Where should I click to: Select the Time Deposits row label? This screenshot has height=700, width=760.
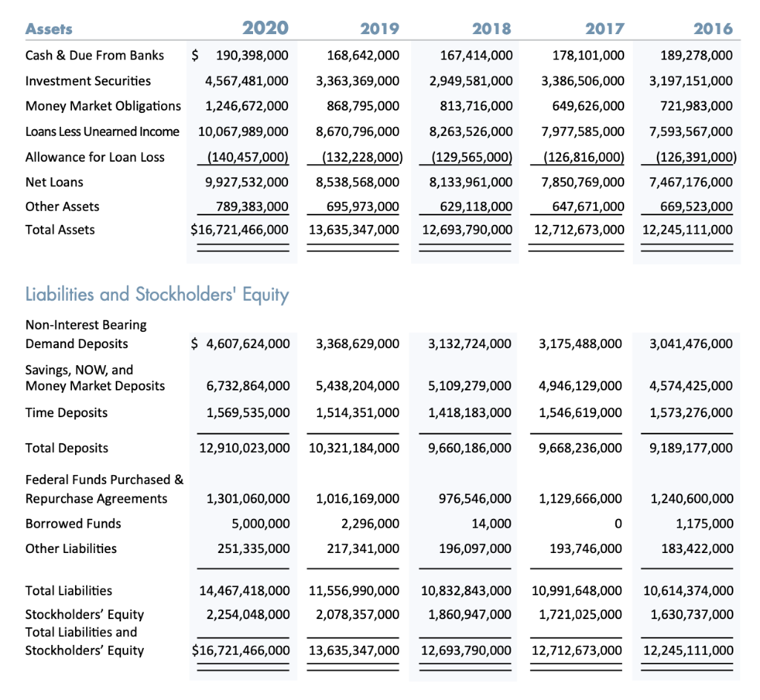click(65, 412)
